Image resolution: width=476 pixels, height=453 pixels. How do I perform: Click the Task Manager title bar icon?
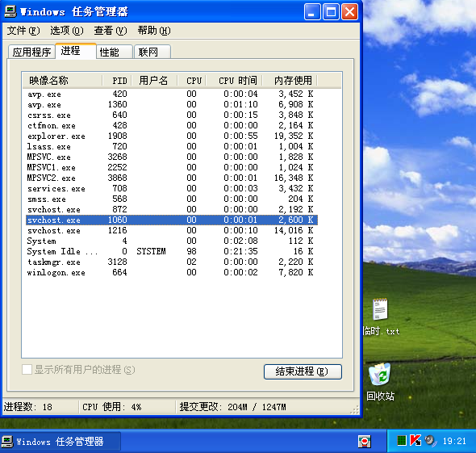point(10,11)
